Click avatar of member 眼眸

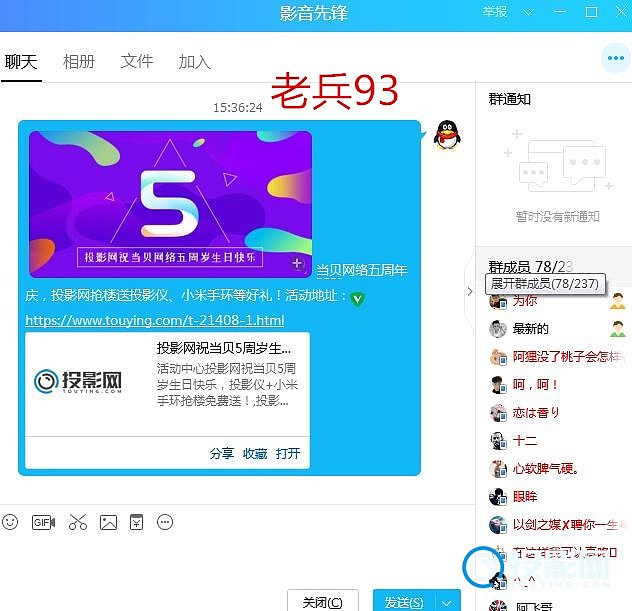pyautogui.click(x=498, y=497)
